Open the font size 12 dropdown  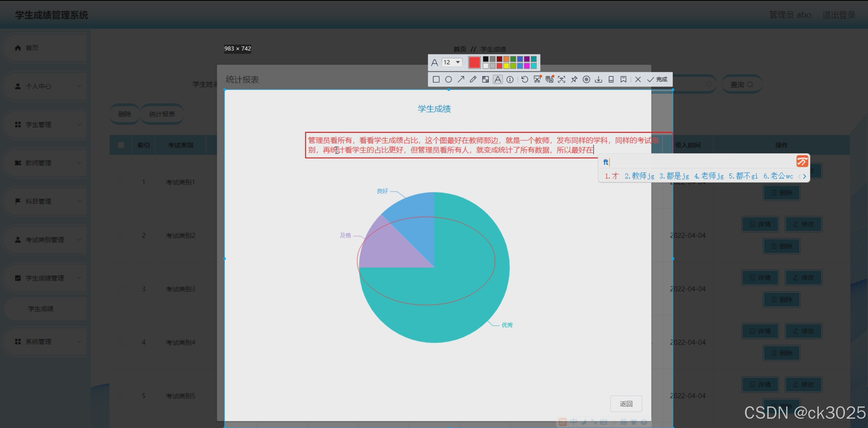pyautogui.click(x=452, y=62)
